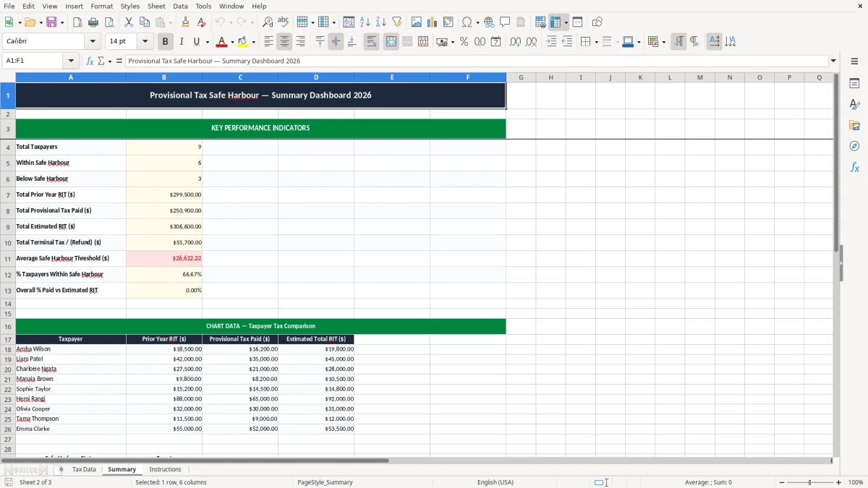868x488 pixels.
Task: Switch to the Instructions sheet tab
Action: click(x=165, y=469)
